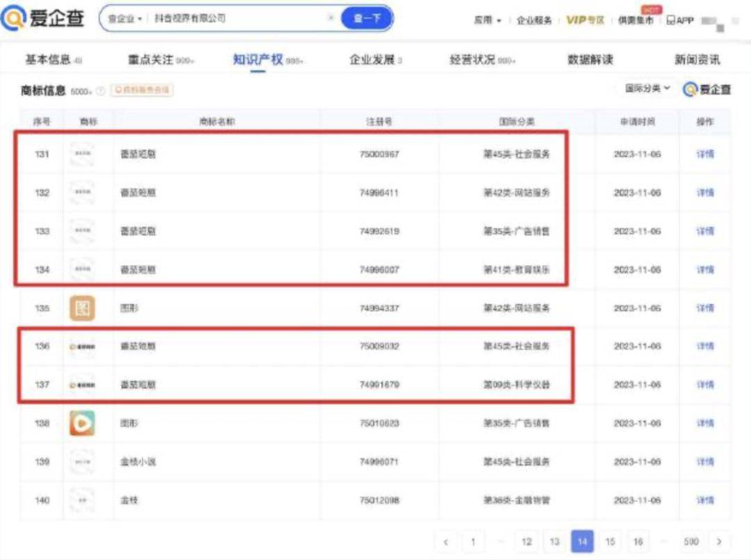
Task: Click the help icon beside 商标信息
Action: click(101, 90)
